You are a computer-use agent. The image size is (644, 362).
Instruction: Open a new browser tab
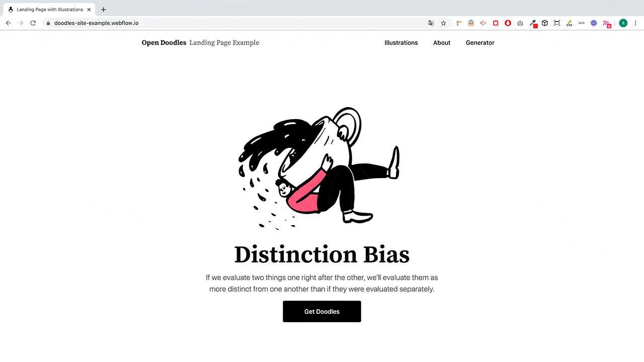(x=104, y=10)
